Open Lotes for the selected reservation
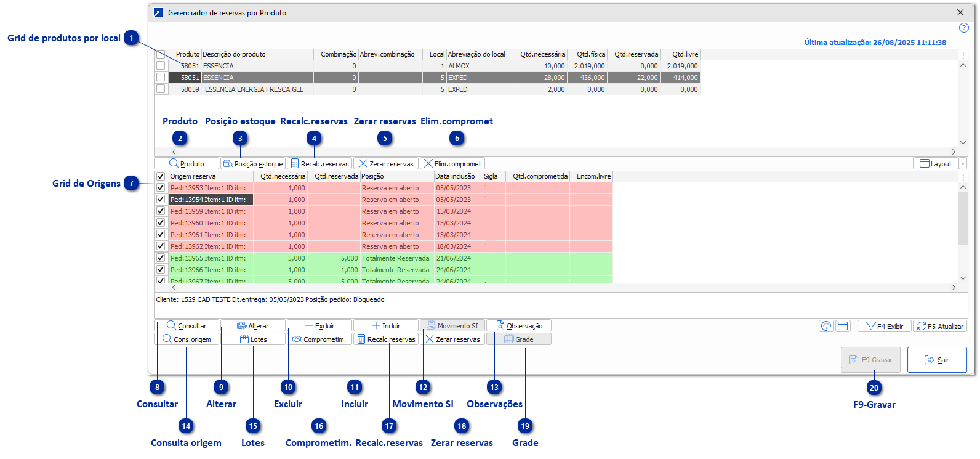Viewport: 980px width, 459px height. (253, 339)
